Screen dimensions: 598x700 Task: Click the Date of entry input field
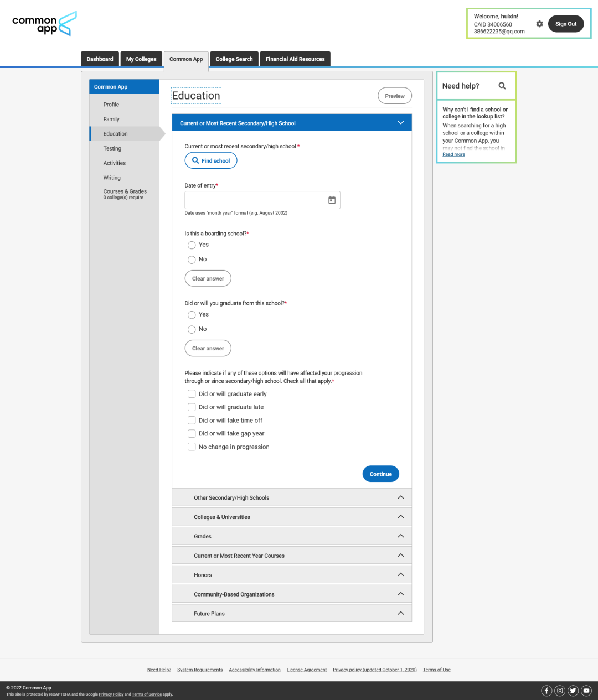click(x=262, y=200)
